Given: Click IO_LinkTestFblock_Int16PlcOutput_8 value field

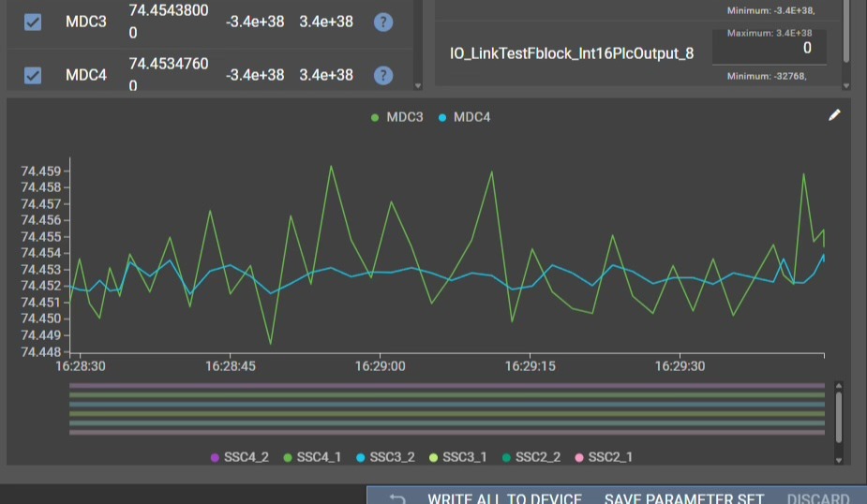Looking at the screenshot, I should point(769,48).
